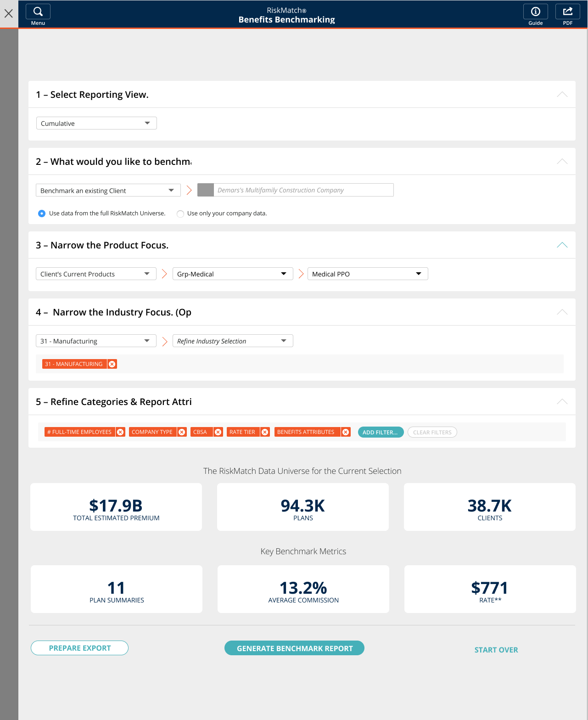Collapse the Narrow the Product Focus section
Screen dimensions: 588x720
point(562,245)
